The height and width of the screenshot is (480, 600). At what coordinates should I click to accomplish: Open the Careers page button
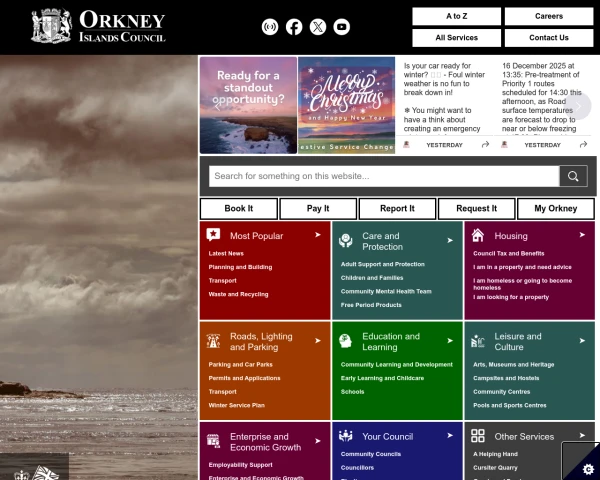pos(549,16)
